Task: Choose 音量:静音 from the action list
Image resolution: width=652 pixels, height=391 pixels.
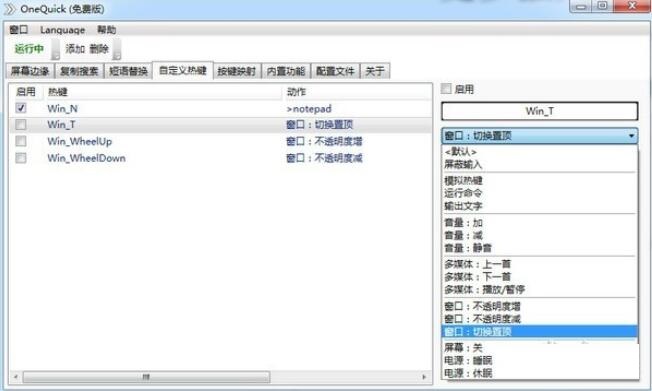Action: (x=539, y=248)
